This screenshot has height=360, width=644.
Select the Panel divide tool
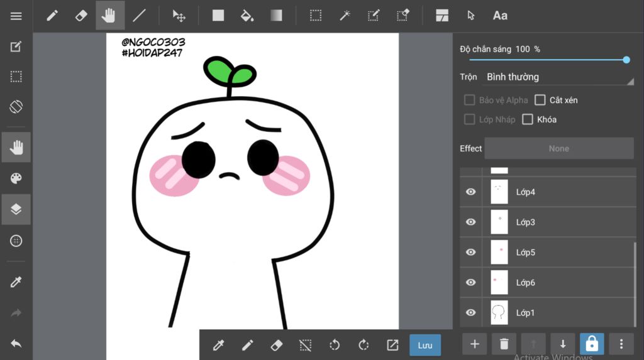pyautogui.click(x=442, y=16)
